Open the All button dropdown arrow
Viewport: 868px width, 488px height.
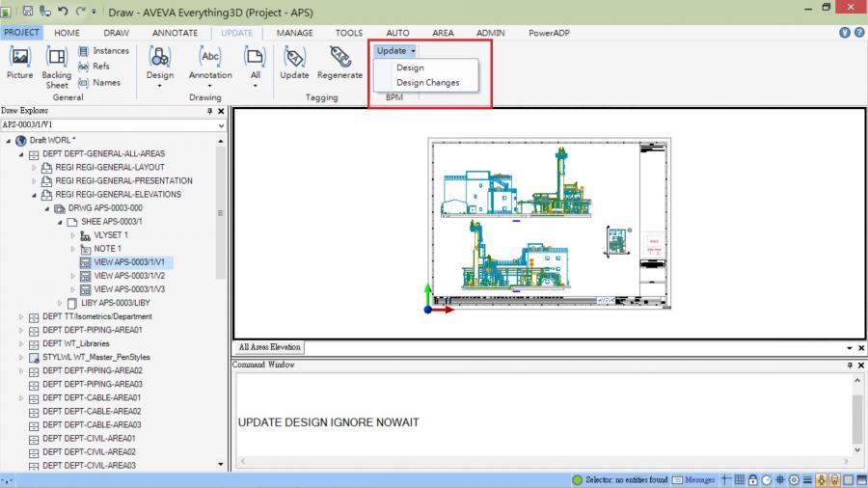click(256, 86)
